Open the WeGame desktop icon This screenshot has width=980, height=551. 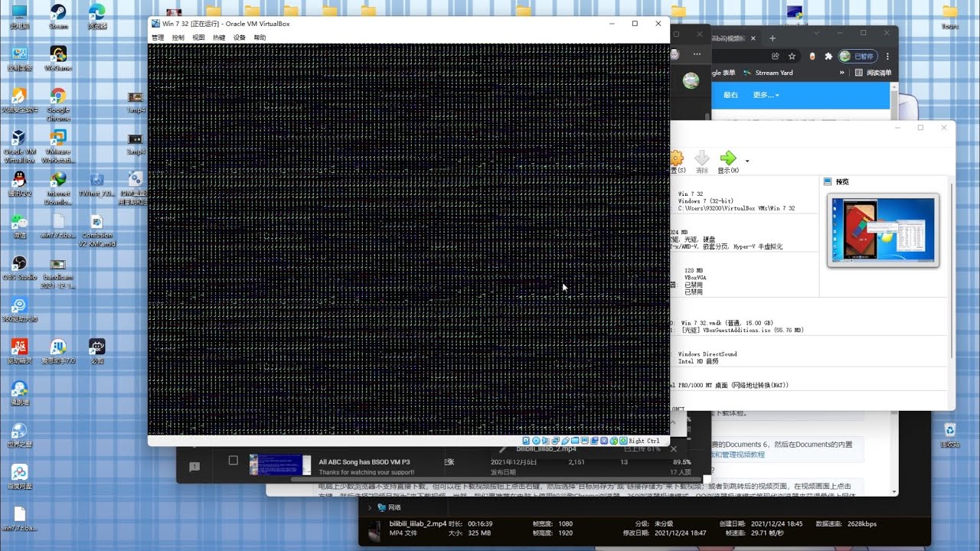(x=58, y=58)
